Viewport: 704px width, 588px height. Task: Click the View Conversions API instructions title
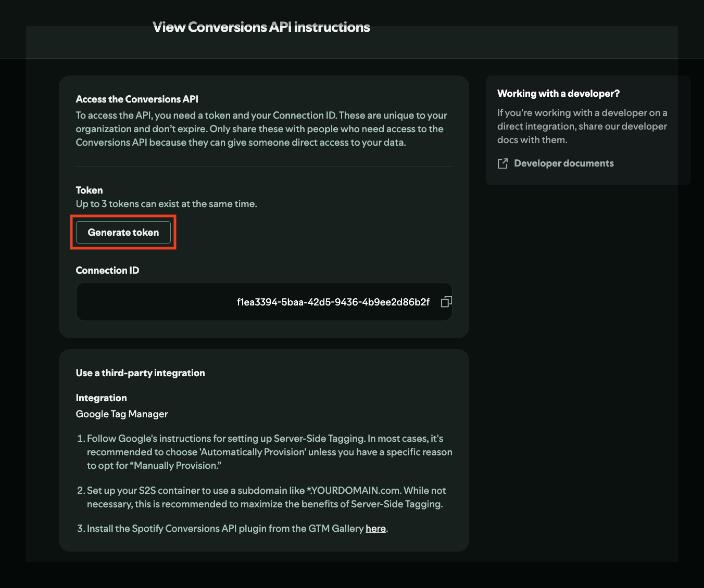[261, 27]
